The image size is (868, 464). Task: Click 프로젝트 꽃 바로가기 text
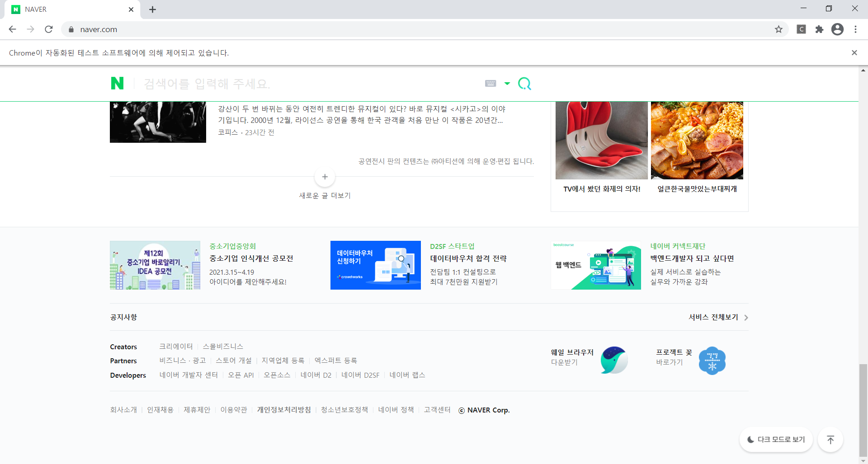(x=674, y=357)
